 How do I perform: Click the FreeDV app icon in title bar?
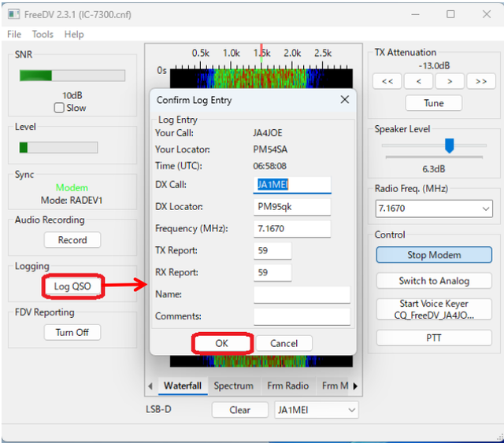pos(13,14)
